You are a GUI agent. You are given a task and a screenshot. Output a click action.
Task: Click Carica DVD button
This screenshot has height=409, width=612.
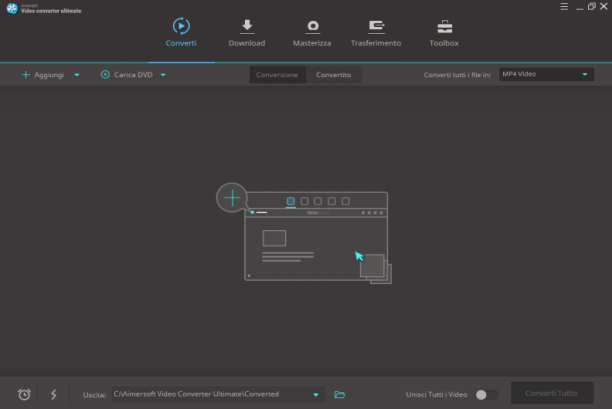(126, 75)
